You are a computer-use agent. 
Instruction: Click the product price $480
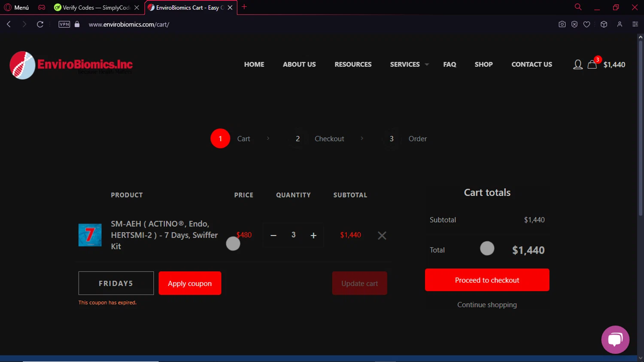tap(244, 235)
